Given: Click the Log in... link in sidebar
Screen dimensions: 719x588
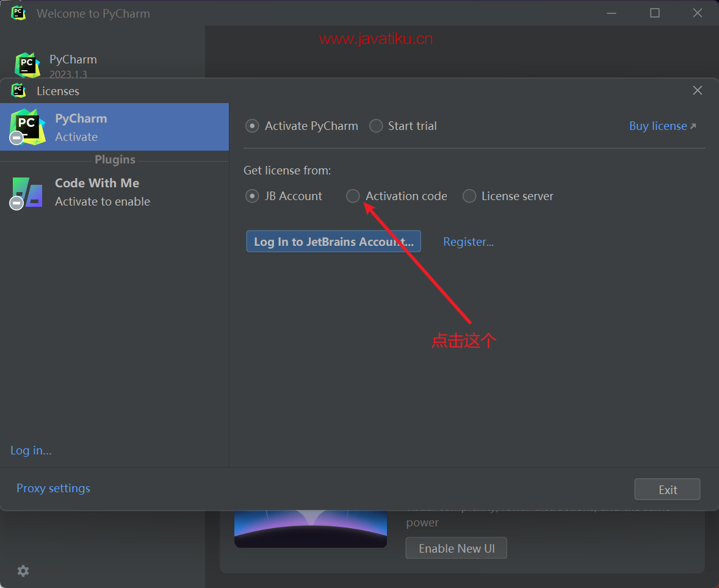Looking at the screenshot, I should (x=31, y=451).
